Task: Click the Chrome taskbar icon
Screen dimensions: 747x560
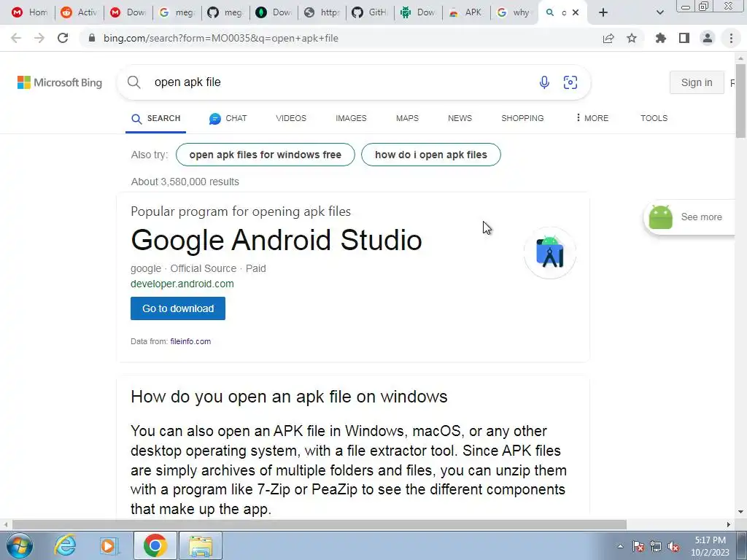Action: [x=155, y=545]
